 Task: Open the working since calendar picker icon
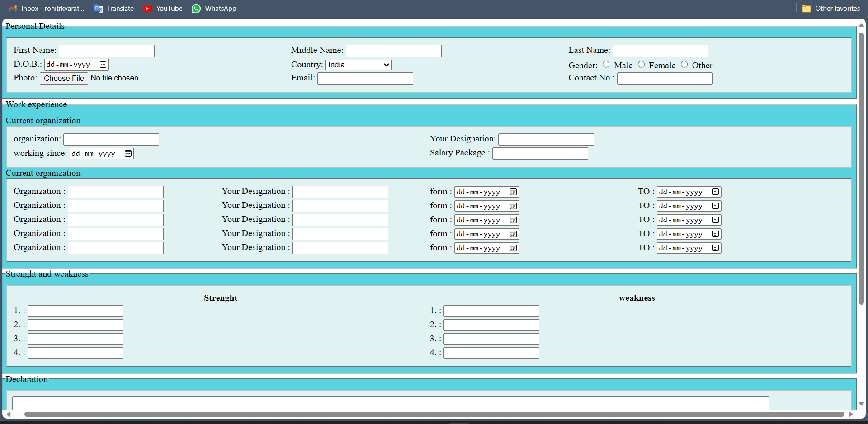point(128,154)
